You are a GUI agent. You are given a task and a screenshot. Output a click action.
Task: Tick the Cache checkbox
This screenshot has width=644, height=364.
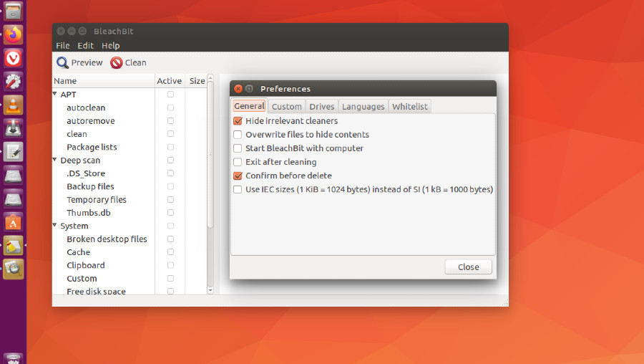coord(170,252)
